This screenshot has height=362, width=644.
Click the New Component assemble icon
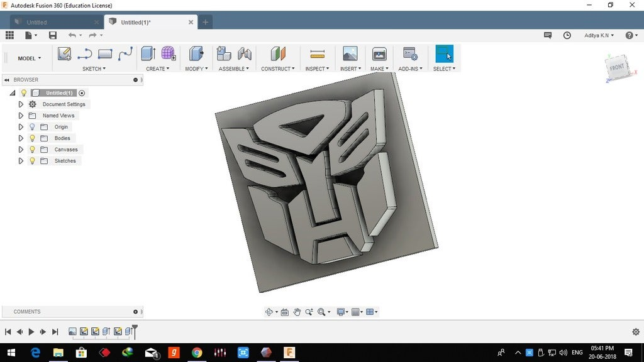click(223, 54)
